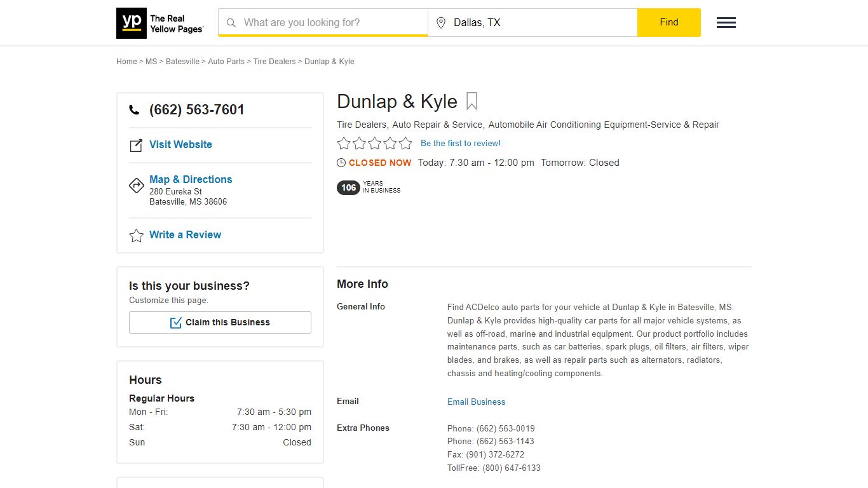This screenshot has width=868, height=488.
Task: Click the clock icon beside Closed Now
Action: pyautogui.click(x=341, y=163)
